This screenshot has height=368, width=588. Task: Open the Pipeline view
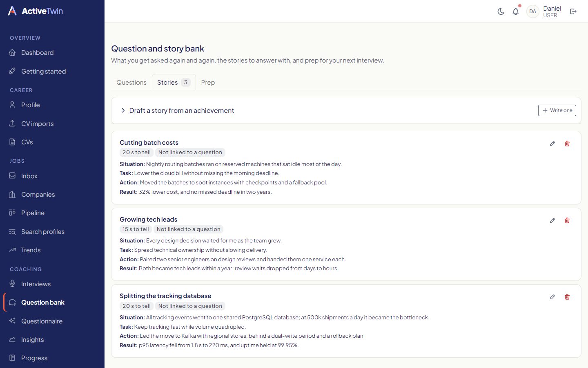[x=52, y=213]
